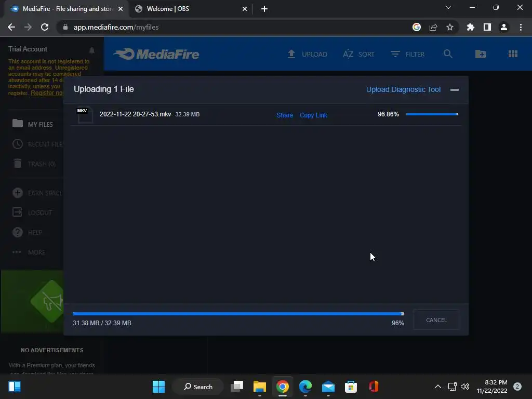The image size is (532, 399).
Task: Open the AZ Sort option
Action: pyautogui.click(x=358, y=54)
